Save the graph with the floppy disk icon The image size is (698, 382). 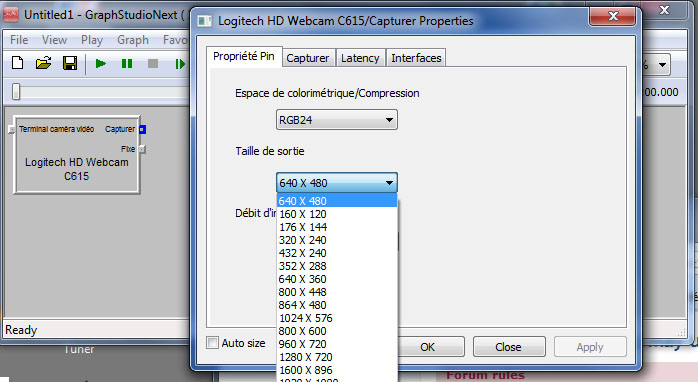click(x=70, y=63)
